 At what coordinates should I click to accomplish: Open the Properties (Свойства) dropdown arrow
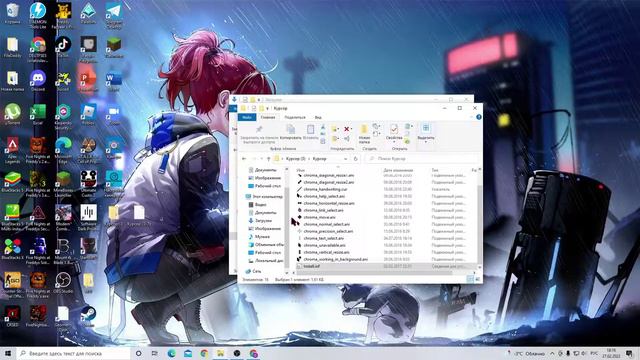394,142
